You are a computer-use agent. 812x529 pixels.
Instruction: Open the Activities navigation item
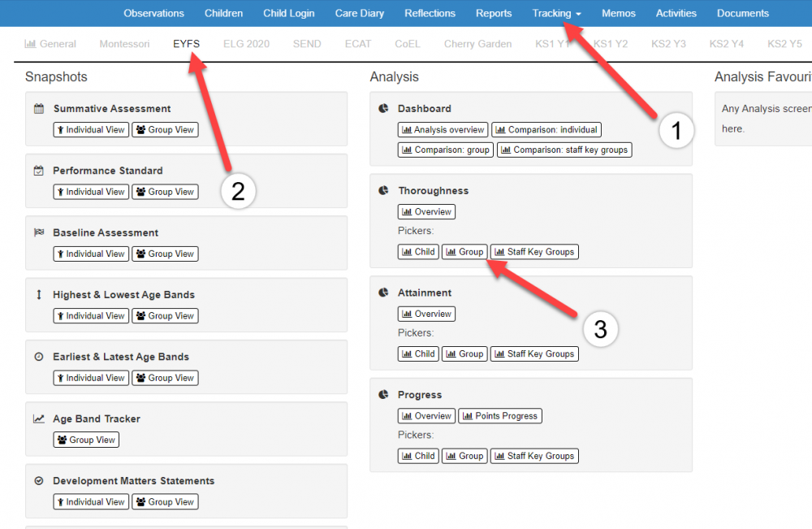676,14
